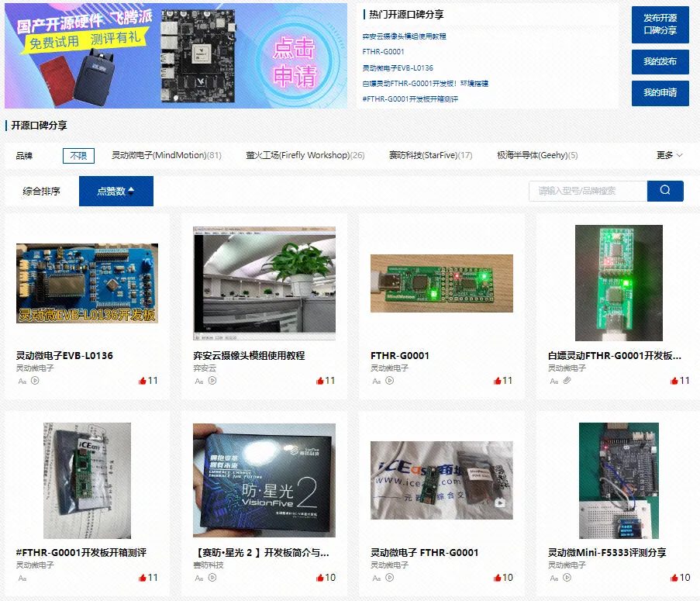Click brand text 弈安云 under the camera tutorial card

205,368
